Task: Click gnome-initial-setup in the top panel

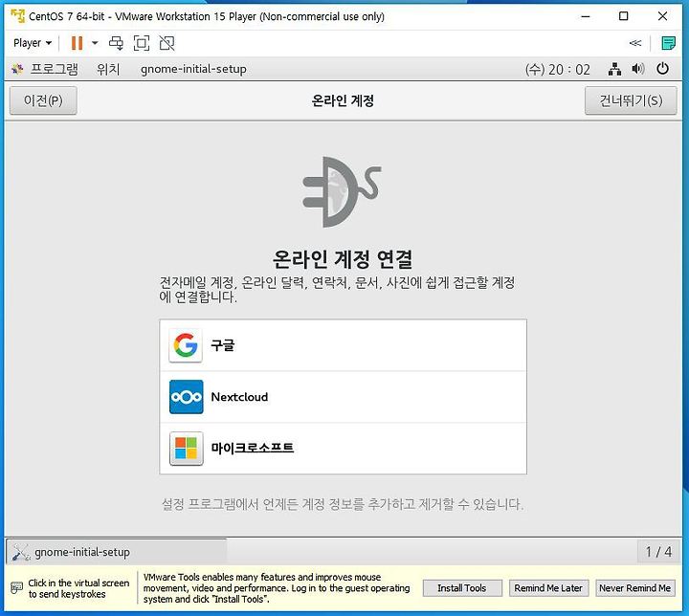Action: point(193,69)
